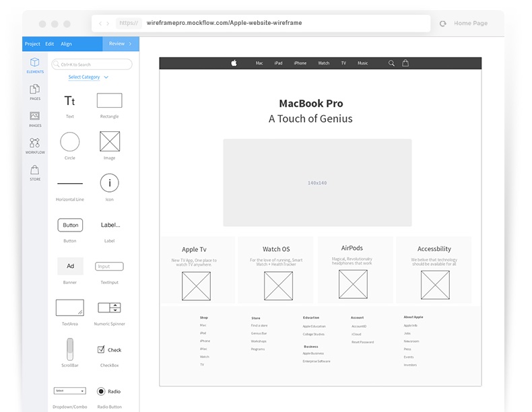532x412 pixels.
Task: Select the Image placeholder element
Action: [110, 141]
